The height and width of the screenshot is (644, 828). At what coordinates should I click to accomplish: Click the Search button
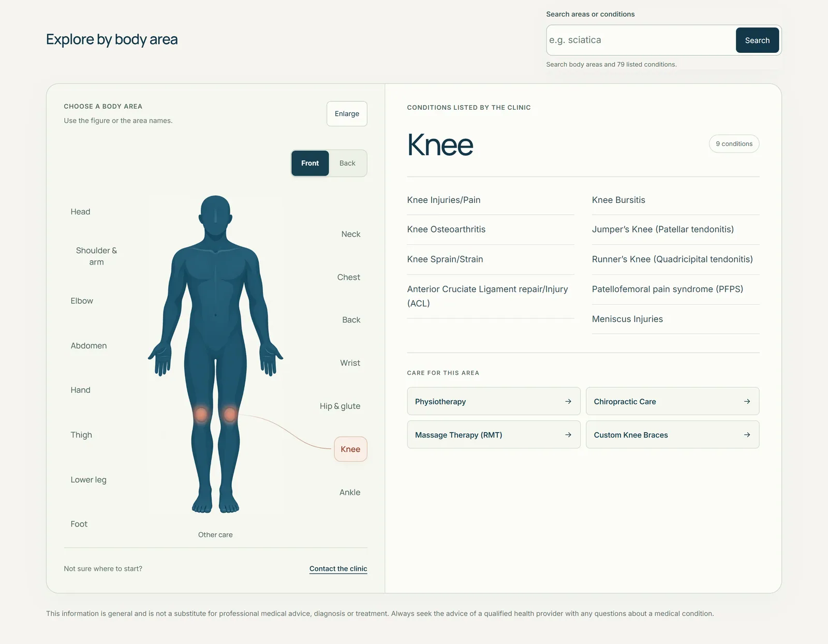pyautogui.click(x=757, y=40)
